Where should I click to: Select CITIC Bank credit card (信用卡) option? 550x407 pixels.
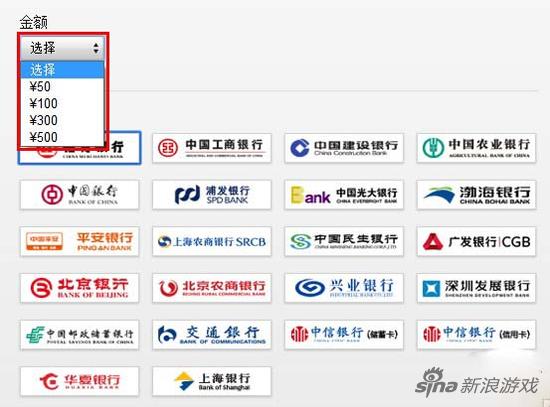[476, 335]
